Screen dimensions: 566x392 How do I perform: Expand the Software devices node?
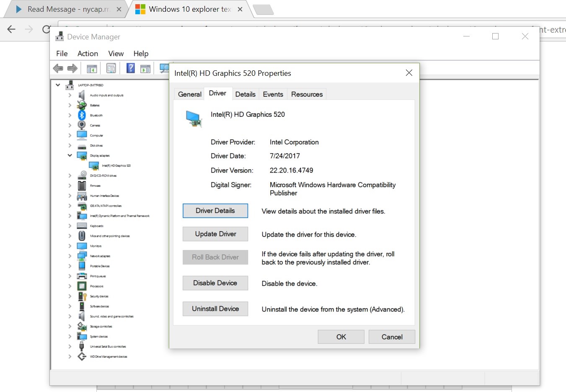[70, 306]
